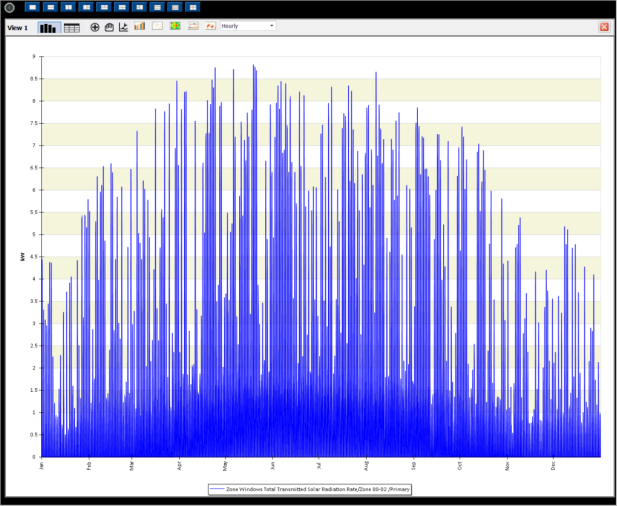Select the orange stacked-lines chart icon
617x506 pixels.
[193, 26]
